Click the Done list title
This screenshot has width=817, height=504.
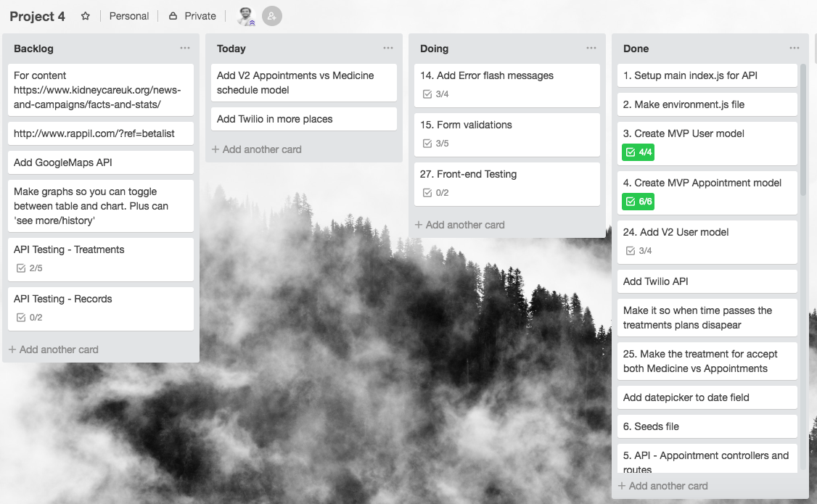click(636, 49)
